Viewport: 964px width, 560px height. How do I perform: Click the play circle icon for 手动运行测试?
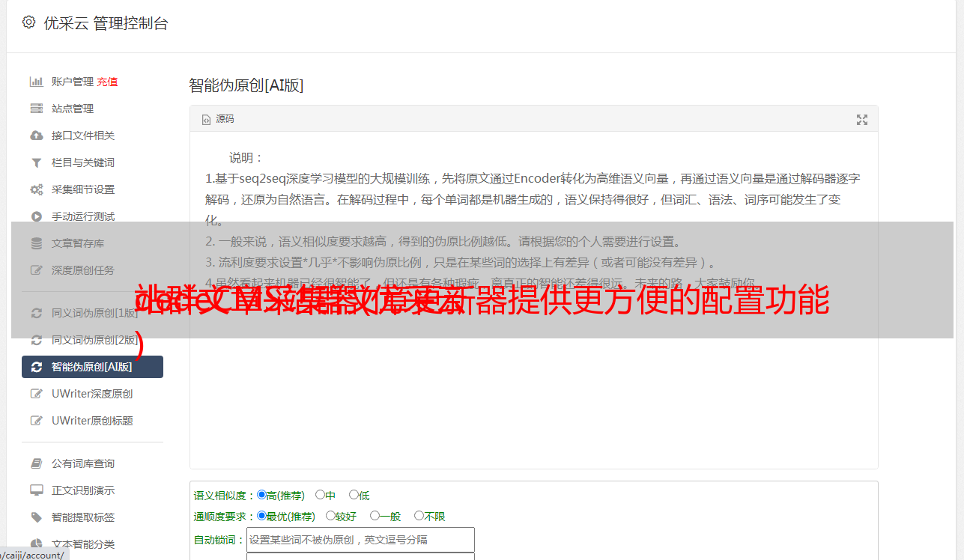pyautogui.click(x=36, y=216)
